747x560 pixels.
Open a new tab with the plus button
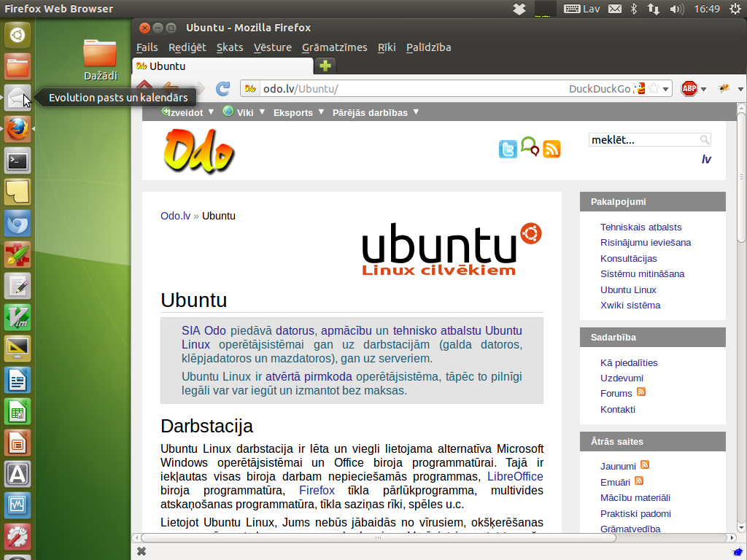pyautogui.click(x=325, y=66)
